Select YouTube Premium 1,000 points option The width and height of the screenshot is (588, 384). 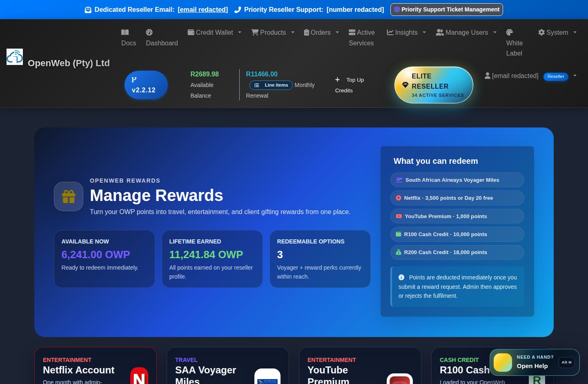point(457,216)
